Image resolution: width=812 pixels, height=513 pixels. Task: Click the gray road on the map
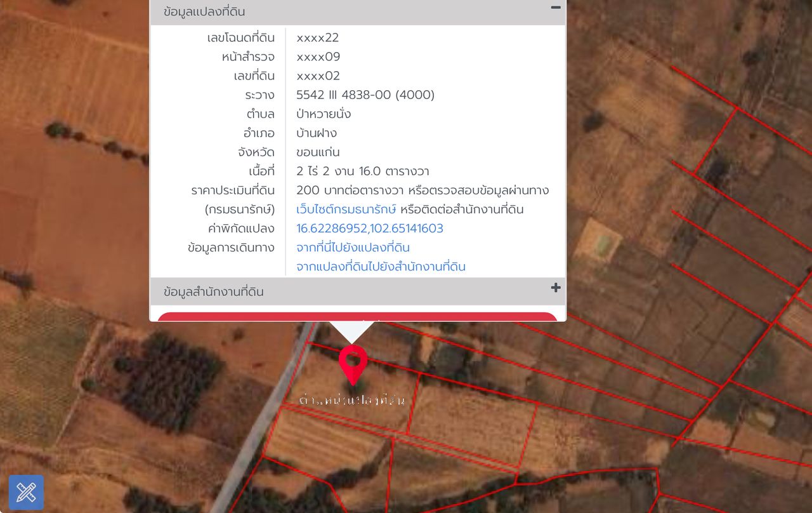coord(254,444)
